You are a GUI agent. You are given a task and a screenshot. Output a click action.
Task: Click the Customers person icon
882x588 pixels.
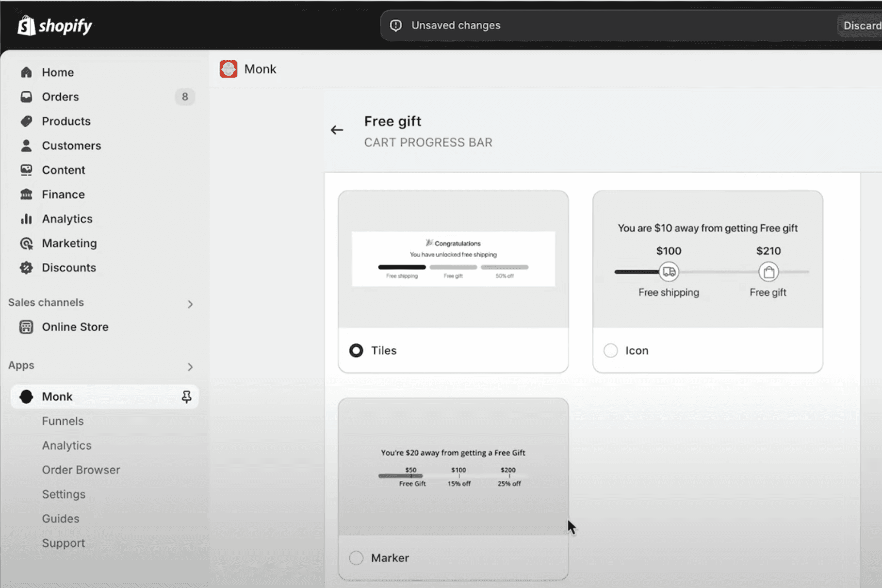[x=26, y=146]
